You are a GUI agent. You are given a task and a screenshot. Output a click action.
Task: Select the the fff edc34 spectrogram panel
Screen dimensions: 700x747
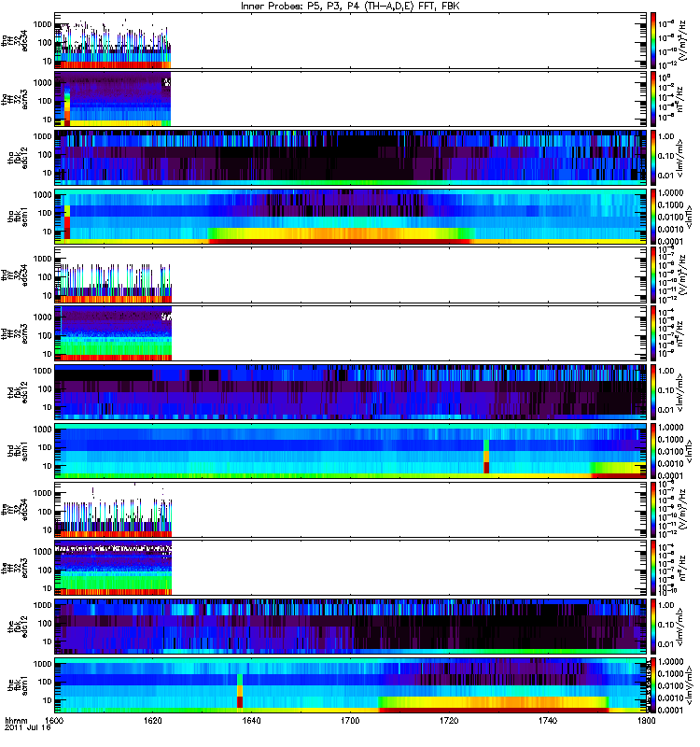click(x=351, y=509)
